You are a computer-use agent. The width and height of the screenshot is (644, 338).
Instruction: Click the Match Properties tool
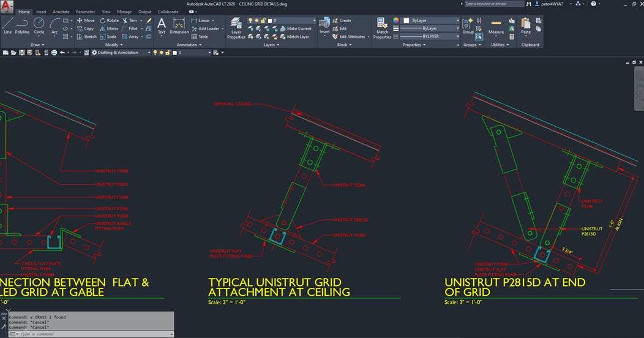coord(382,28)
